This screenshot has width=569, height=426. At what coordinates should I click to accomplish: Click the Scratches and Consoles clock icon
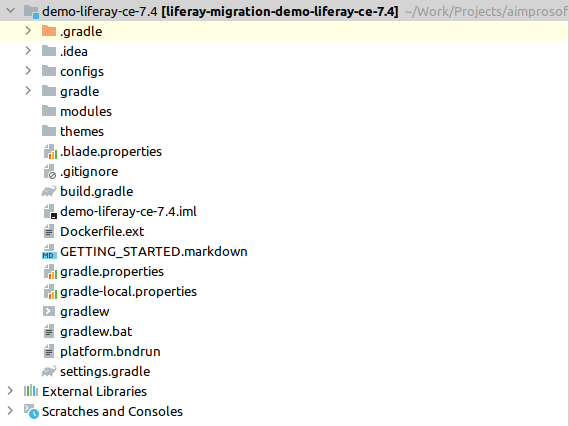[x=31, y=411]
